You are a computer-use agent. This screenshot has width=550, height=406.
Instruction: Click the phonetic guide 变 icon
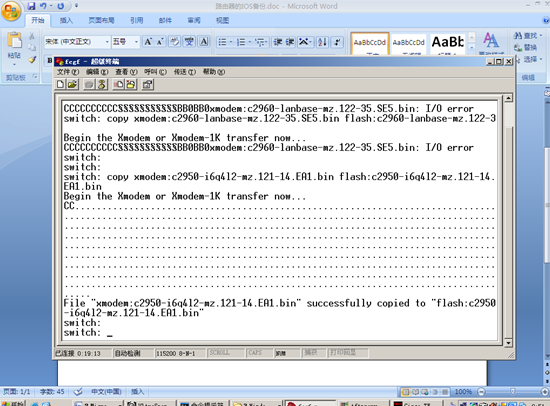coord(189,42)
